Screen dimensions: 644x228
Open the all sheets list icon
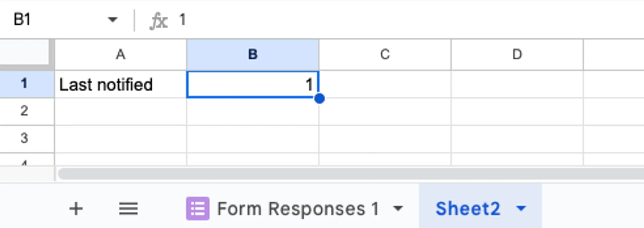click(x=128, y=209)
